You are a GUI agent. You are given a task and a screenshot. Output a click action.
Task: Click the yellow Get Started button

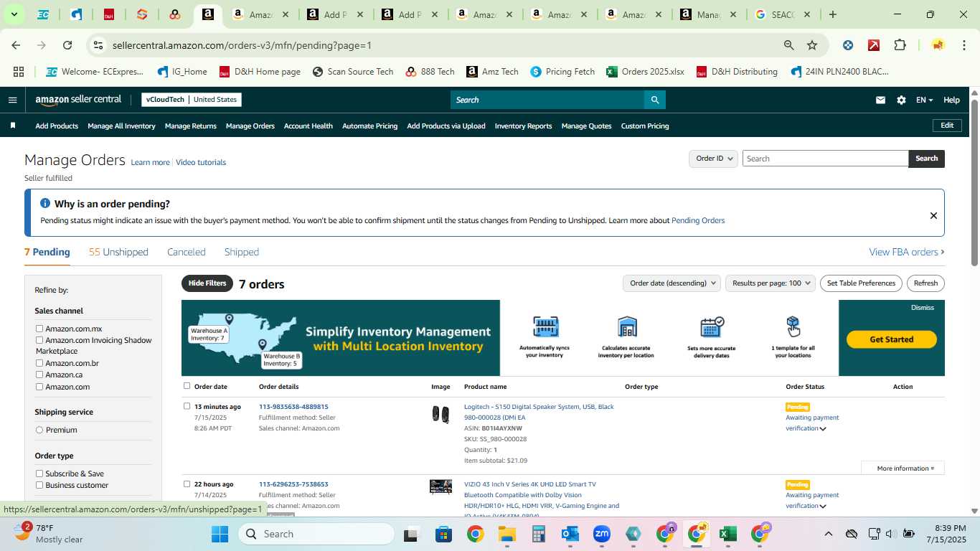[x=892, y=339]
